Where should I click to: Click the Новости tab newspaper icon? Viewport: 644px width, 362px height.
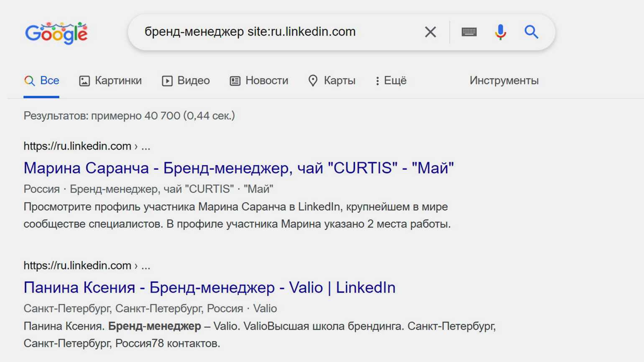tap(235, 81)
